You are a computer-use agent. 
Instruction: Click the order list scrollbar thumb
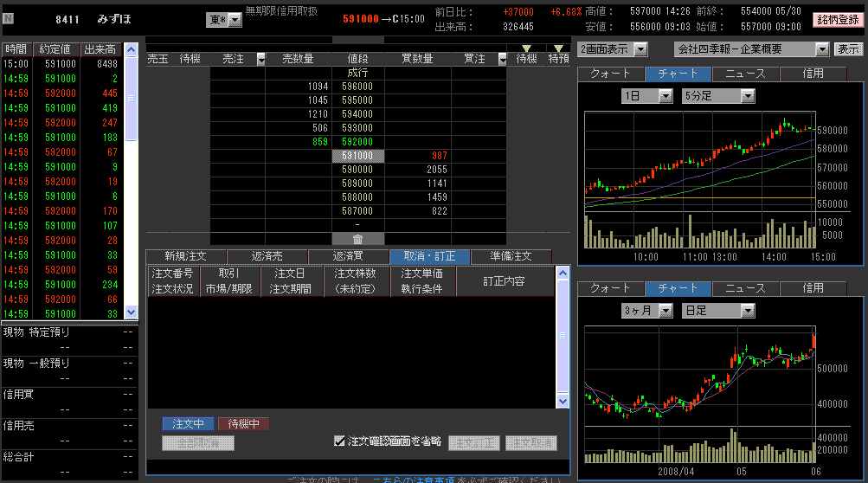(563, 336)
